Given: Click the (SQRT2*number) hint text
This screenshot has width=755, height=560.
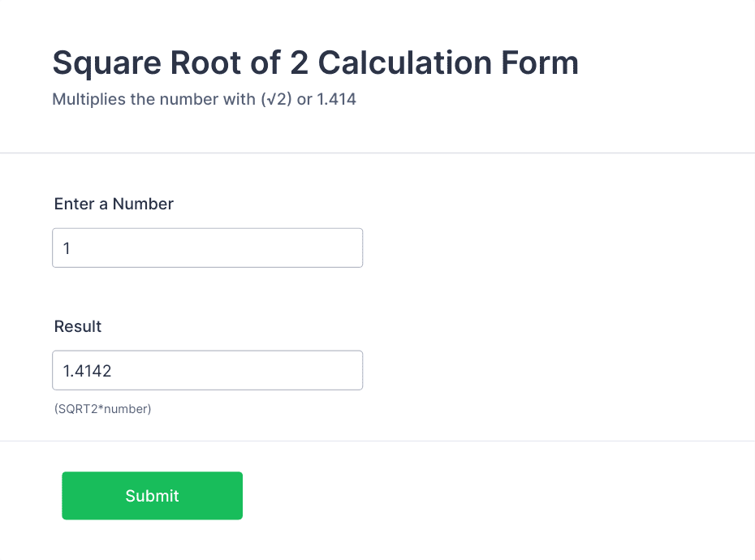Looking at the screenshot, I should coord(102,409).
